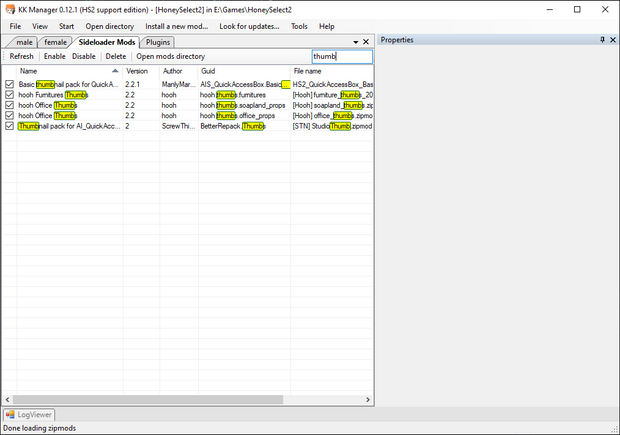Image resolution: width=620 pixels, height=435 pixels.
Task: Uncheck Basic thumbnail pack for QuickAccess mod
Action: pyautogui.click(x=10, y=85)
